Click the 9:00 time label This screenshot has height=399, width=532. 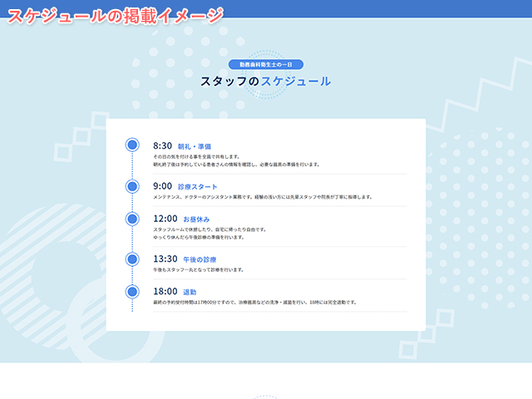click(x=162, y=186)
